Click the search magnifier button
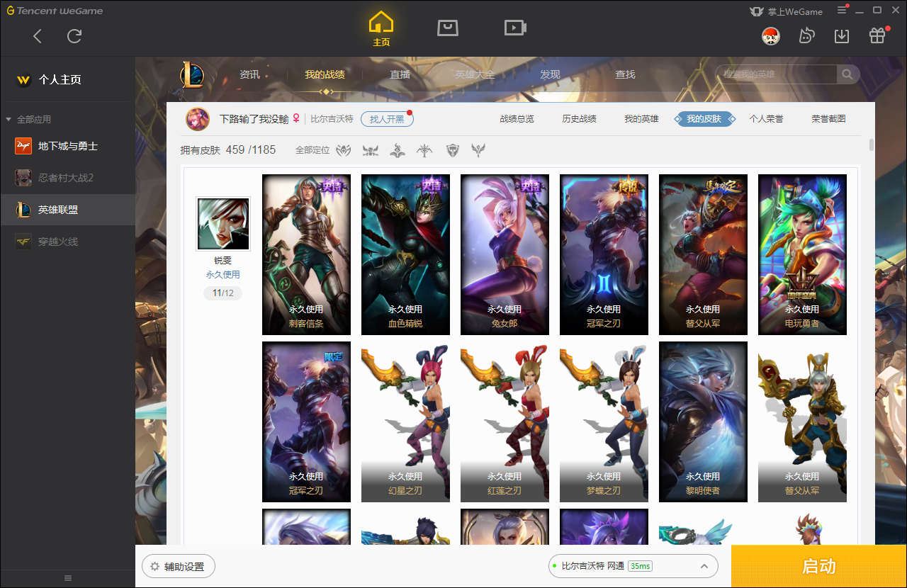 (847, 74)
